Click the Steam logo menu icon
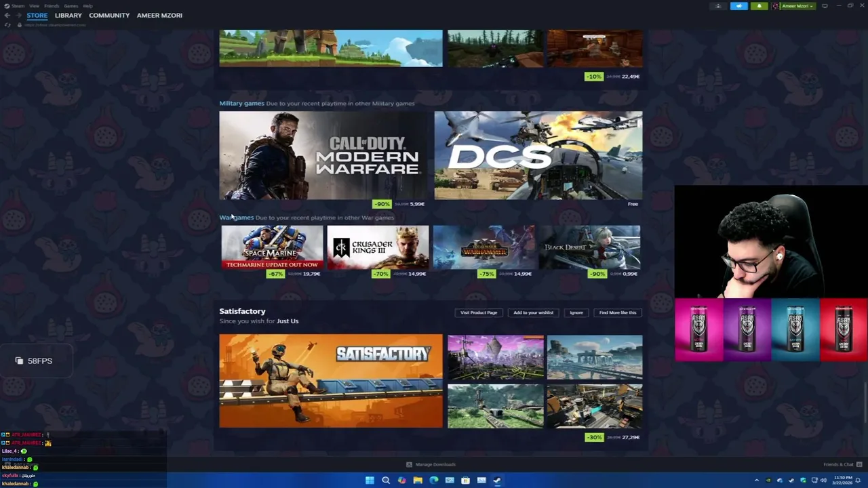Screen dimensions: 868x488 [x=5, y=5]
